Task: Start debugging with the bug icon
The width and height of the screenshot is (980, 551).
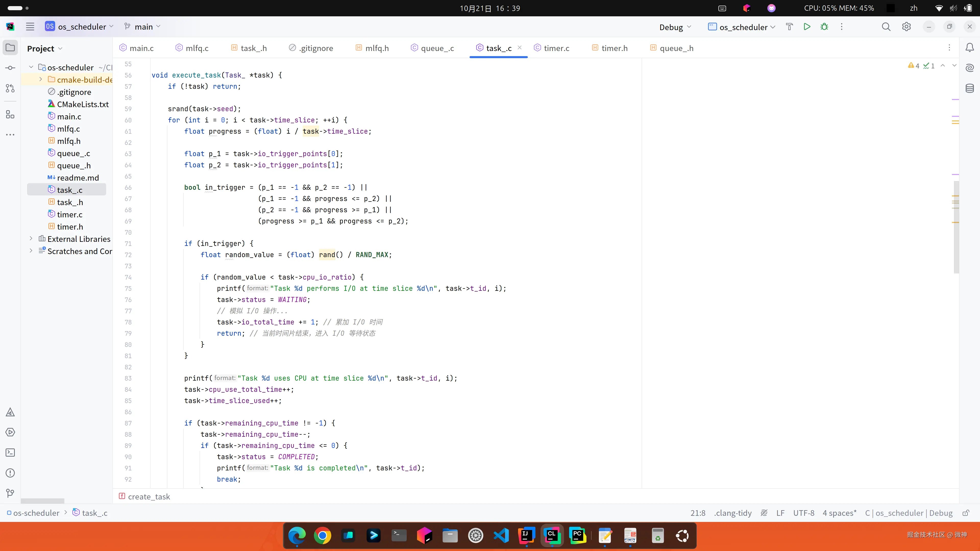Action: coord(824,27)
